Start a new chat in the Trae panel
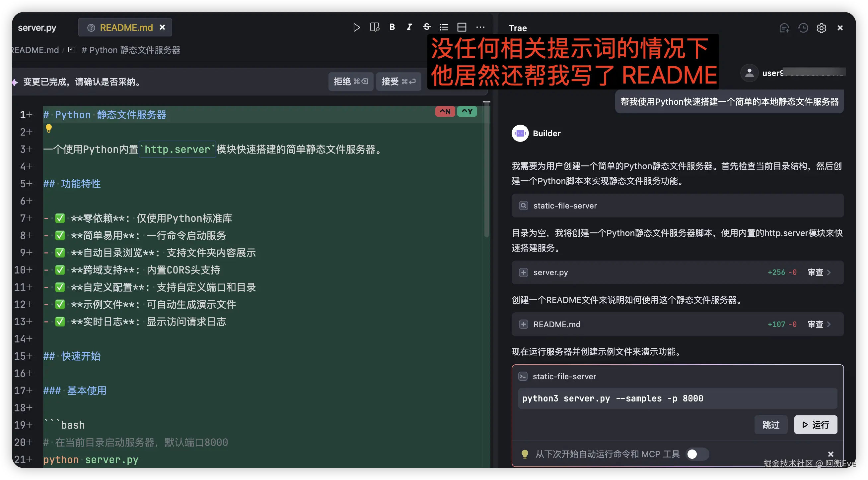Image resolution: width=868 pixels, height=480 pixels. (x=784, y=28)
